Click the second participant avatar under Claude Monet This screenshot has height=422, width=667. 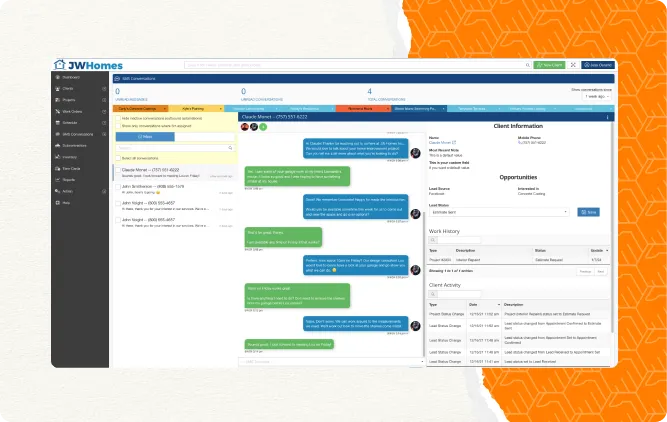[254, 127]
